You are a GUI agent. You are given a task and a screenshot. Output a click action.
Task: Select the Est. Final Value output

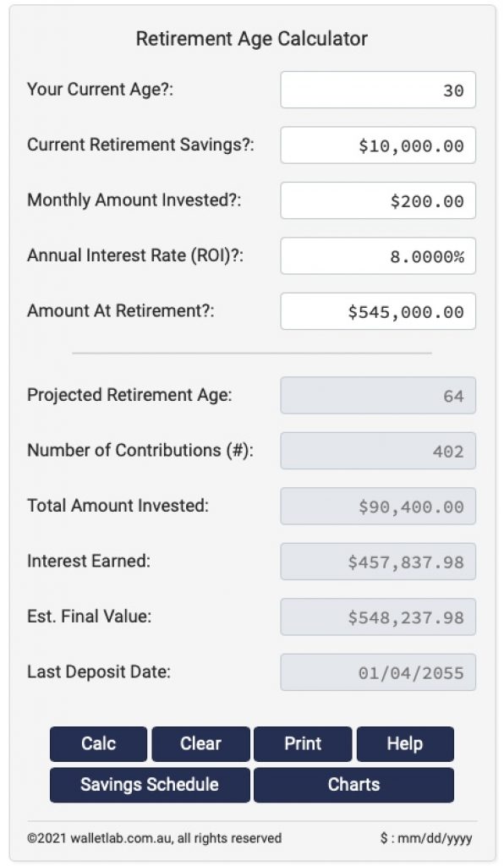tap(378, 617)
